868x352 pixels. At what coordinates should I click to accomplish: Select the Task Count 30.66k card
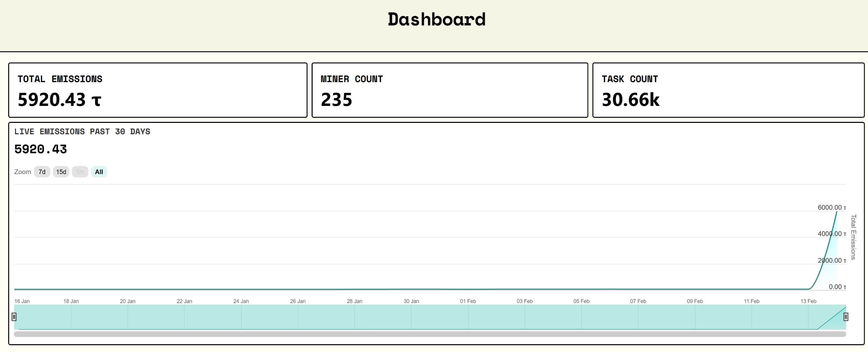click(728, 90)
